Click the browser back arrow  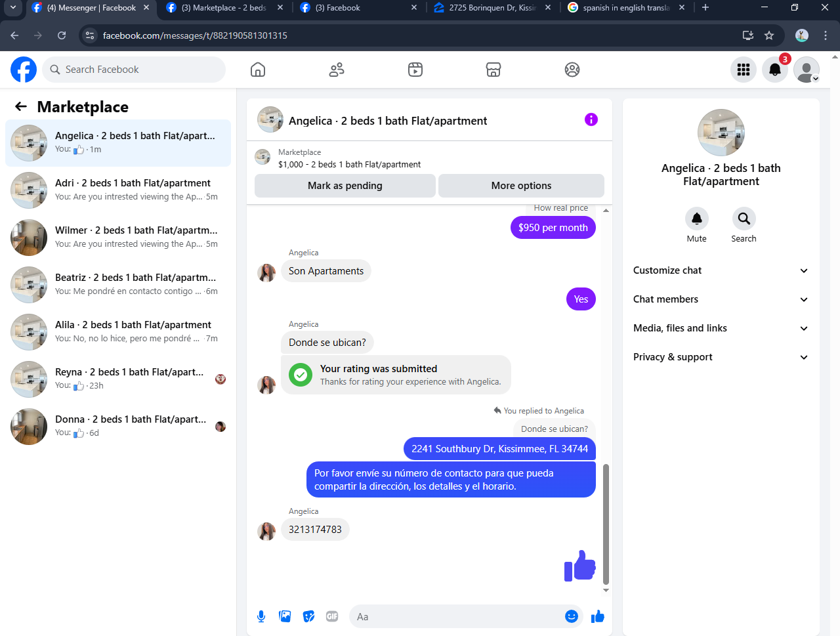14,35
